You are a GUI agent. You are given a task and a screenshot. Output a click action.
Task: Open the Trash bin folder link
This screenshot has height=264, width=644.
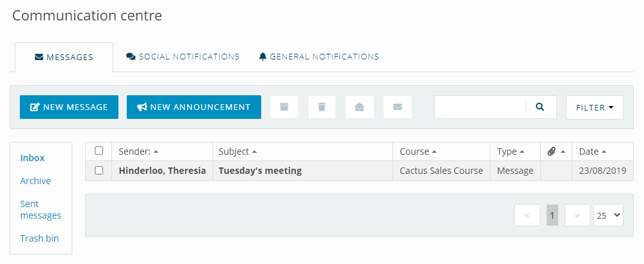point(40,238)
